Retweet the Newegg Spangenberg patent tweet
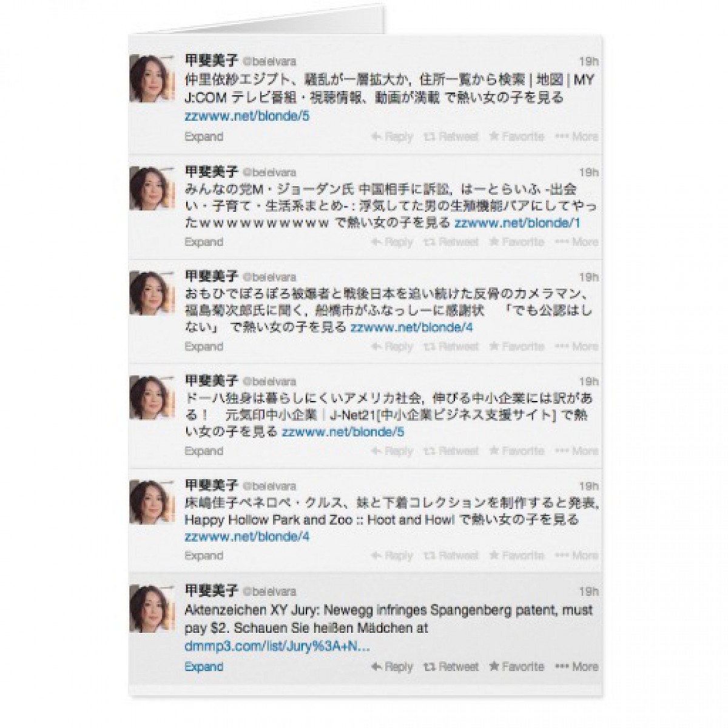This screenshot has height=728, width=728. point(451,667)
